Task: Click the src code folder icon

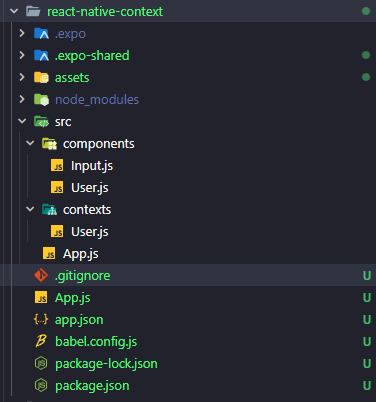Action: tap(41, 121)
